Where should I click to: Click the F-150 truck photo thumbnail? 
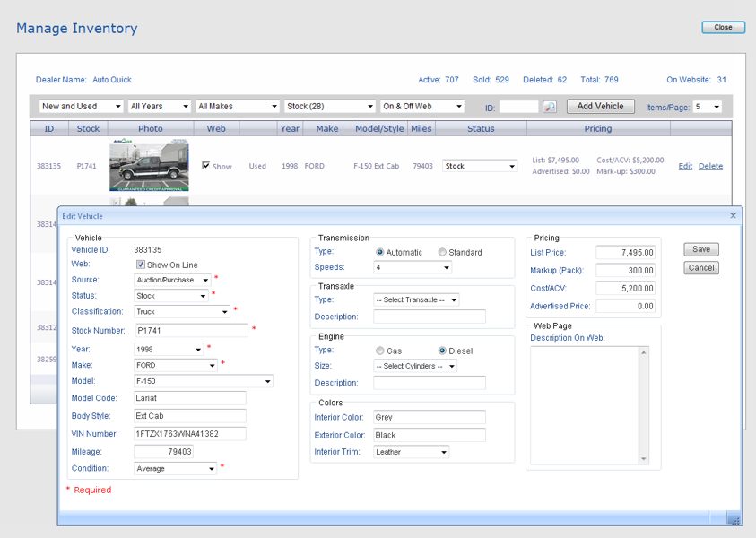149,165
